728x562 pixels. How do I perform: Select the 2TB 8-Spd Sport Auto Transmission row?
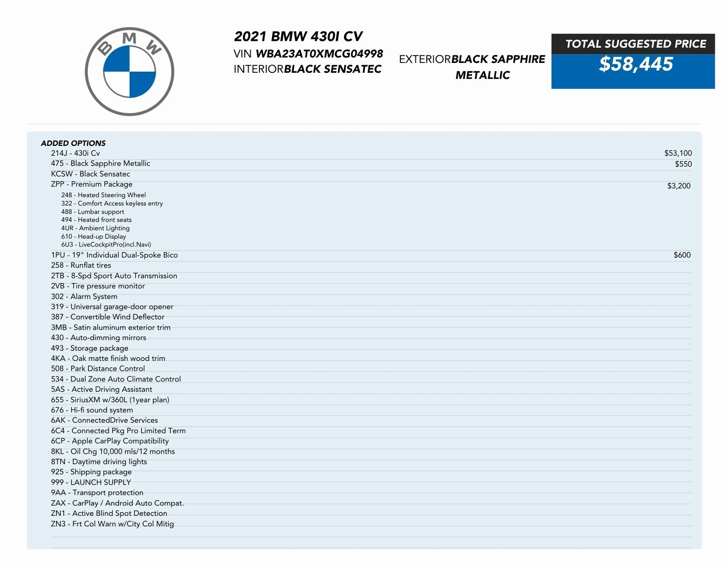coord(114,276)
